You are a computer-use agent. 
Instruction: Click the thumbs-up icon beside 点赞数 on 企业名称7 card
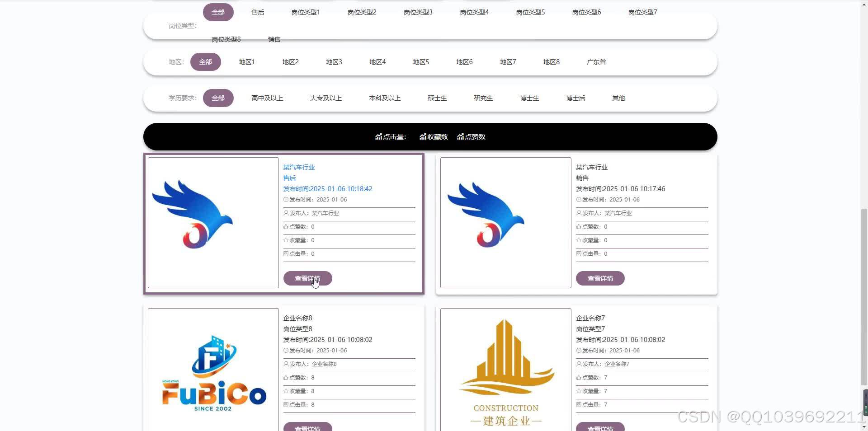(579, 377)
